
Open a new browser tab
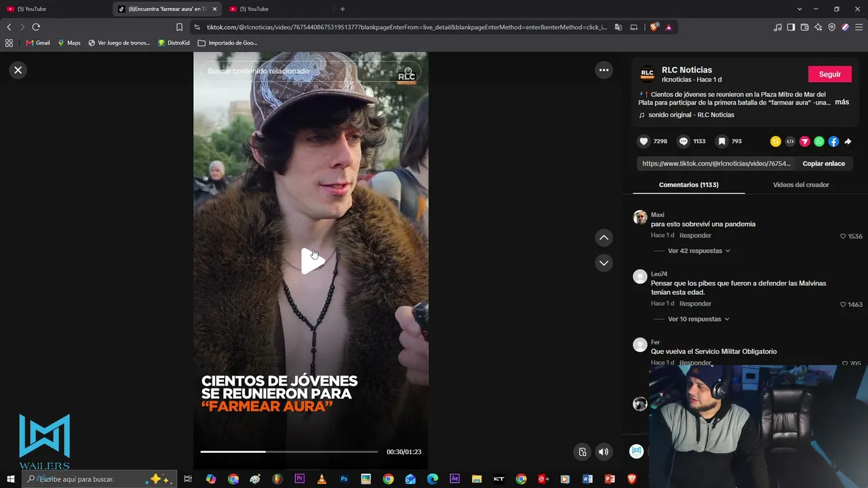pos(342,9)
